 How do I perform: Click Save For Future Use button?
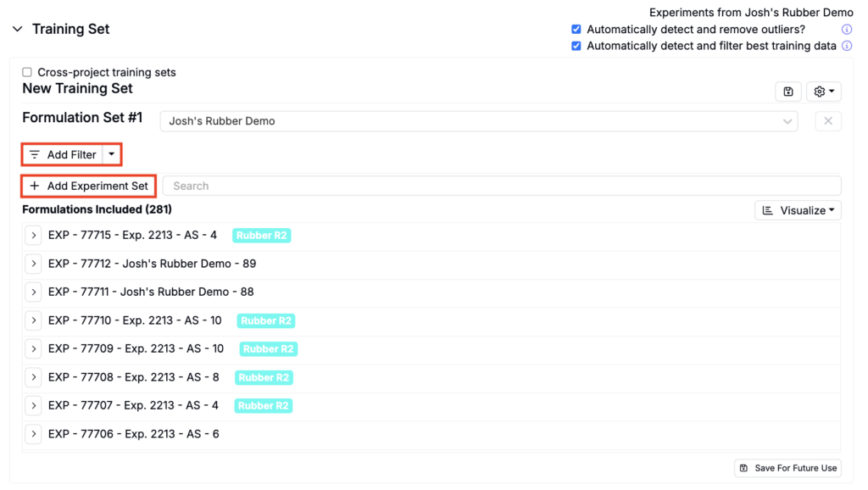pos(787,468)
